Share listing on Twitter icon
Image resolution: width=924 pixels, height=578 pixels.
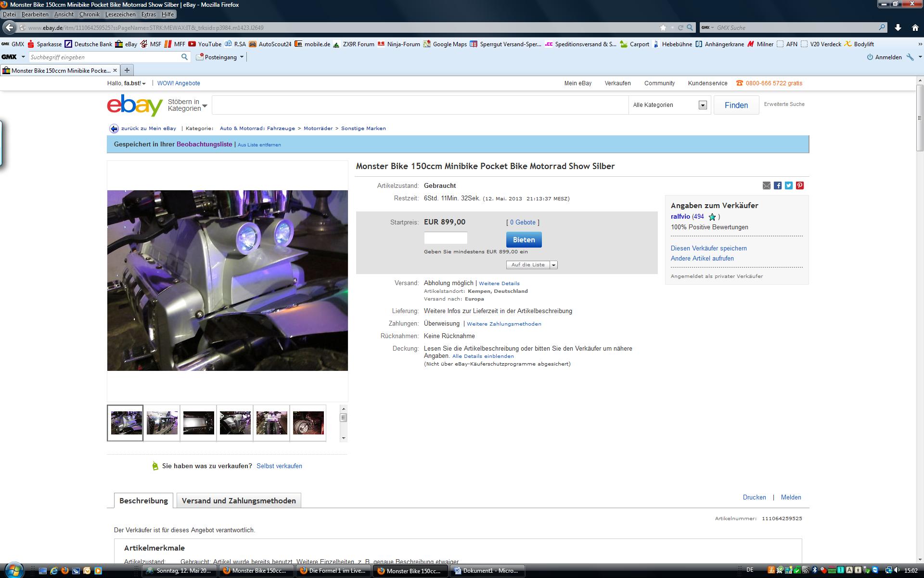[x=789, y=185]
